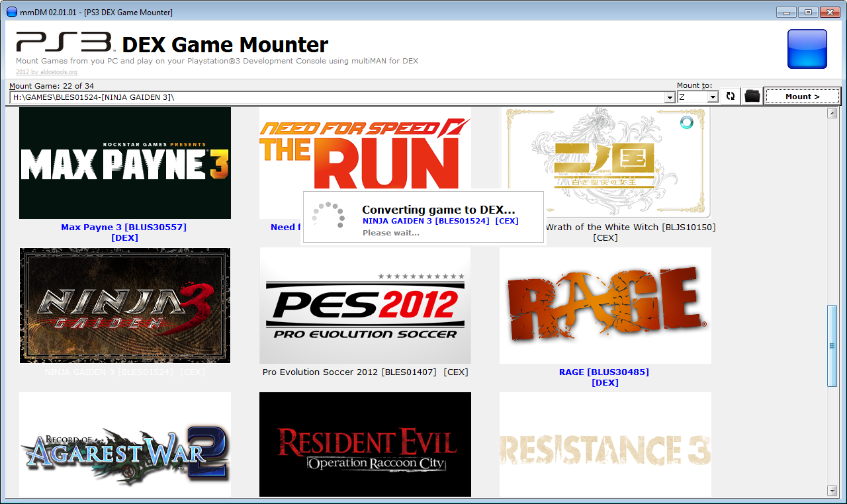Viewport: 847px width, 504px height.
Task: Click Wrath of the White Witch [BLJS10150] label
Action: point(631,227)
